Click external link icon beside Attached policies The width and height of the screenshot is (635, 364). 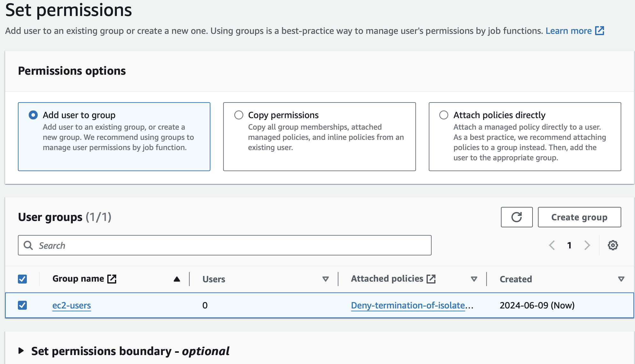(431, 279)
